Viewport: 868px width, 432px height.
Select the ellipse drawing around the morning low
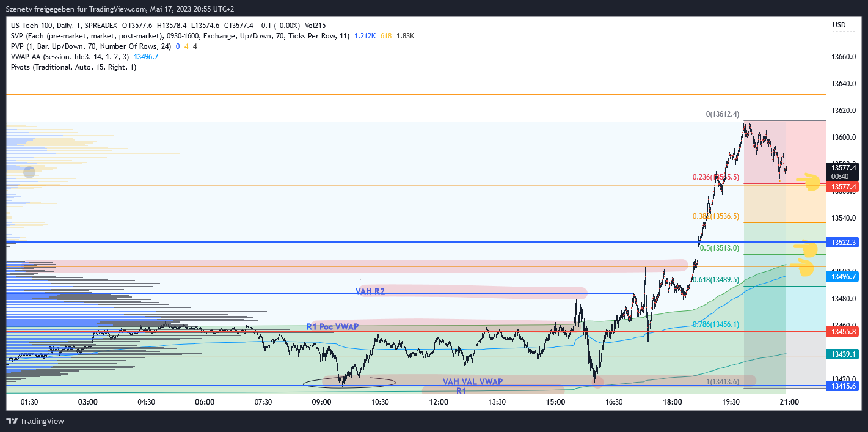pos(348,381)
